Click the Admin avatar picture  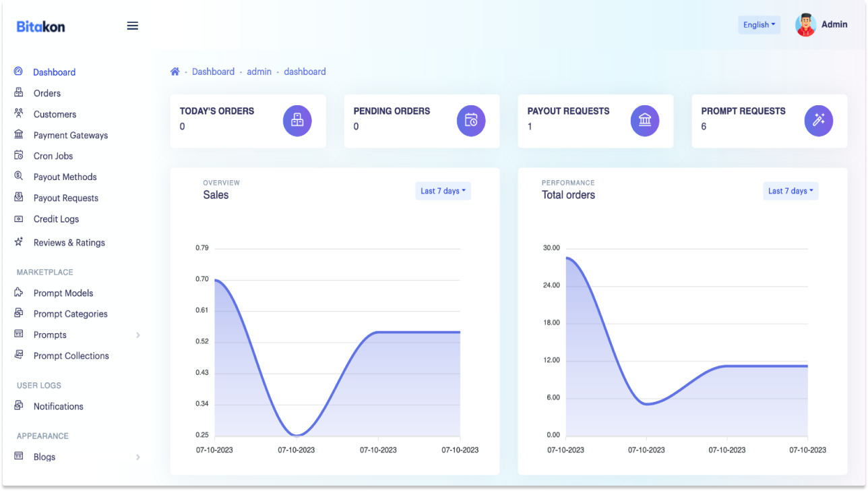(x=805, y=25)
